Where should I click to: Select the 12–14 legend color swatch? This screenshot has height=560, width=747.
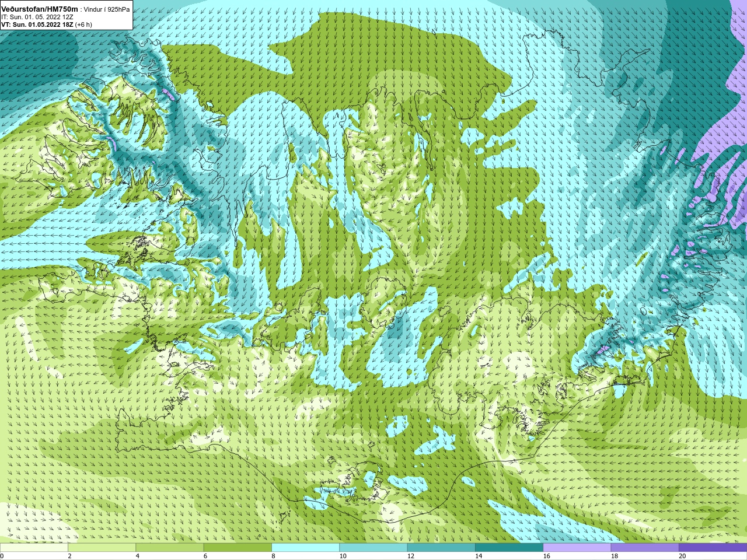click(x=441, y=548)
